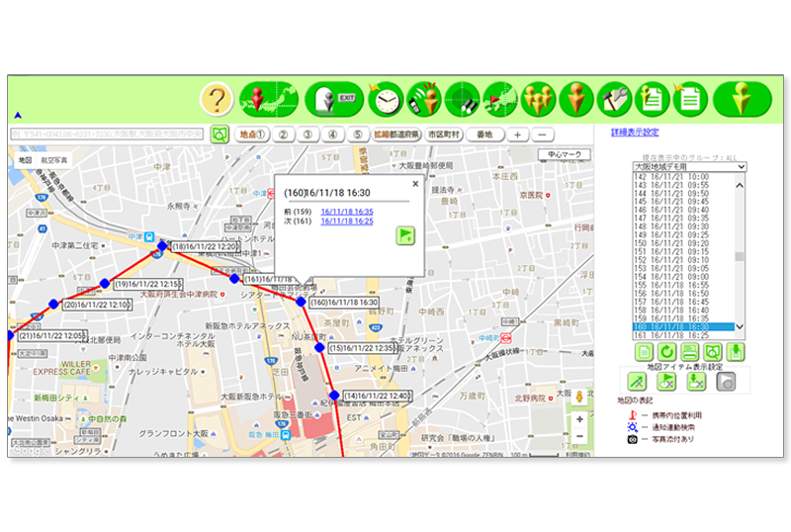Image resolution: width=791 pixels, height=532 pixels.
Task: Click the printer icon below the list
Action: point(689,352)
